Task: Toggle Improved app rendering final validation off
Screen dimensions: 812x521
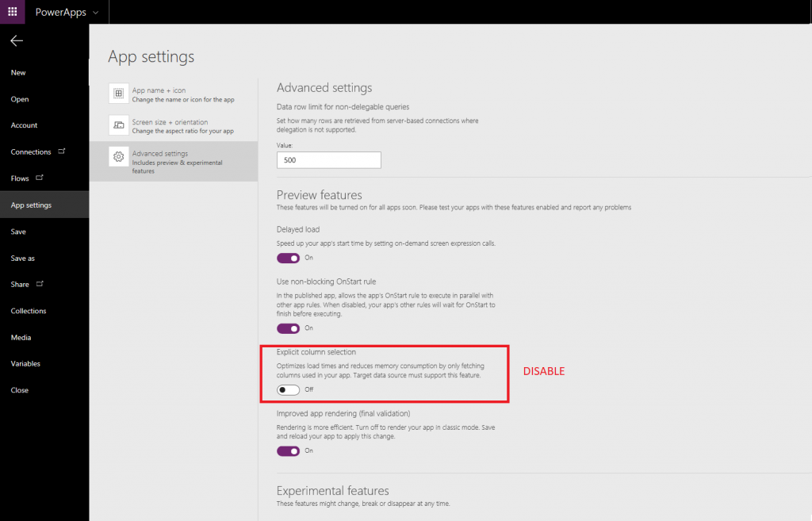Action: coord(288,450)
